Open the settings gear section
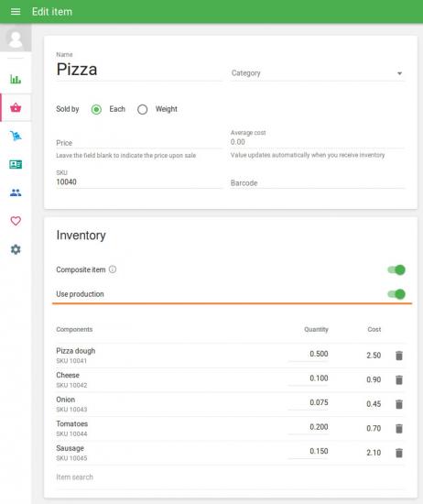This screenshot has height=504, width=423. coord(16,249)
